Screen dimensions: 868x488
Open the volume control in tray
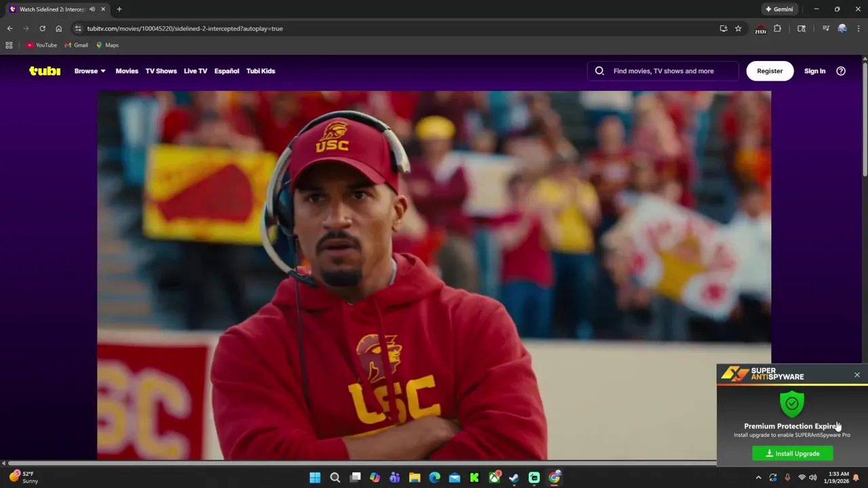tap(812, 478)
